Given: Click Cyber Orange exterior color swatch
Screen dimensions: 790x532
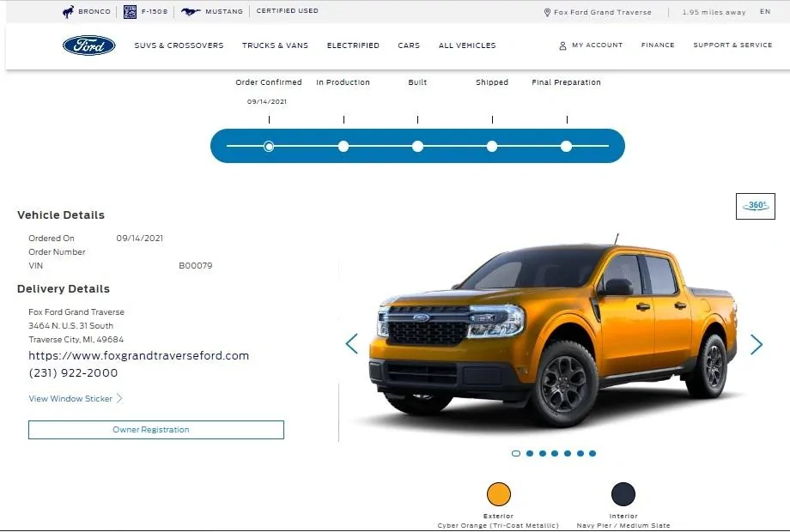Looking at the screenshot, I should tap(499, 494).
